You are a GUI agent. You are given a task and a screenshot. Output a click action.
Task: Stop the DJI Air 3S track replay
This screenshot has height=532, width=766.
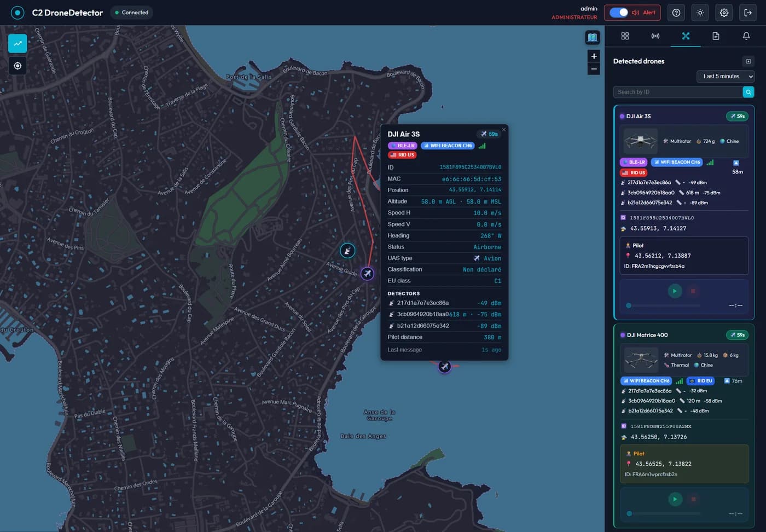point(693,291)
